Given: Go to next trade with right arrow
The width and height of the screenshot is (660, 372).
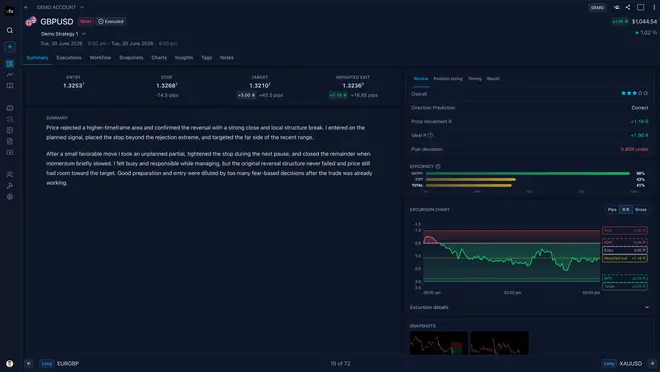Looking at the screenshot, I should (x=652, y=364).
